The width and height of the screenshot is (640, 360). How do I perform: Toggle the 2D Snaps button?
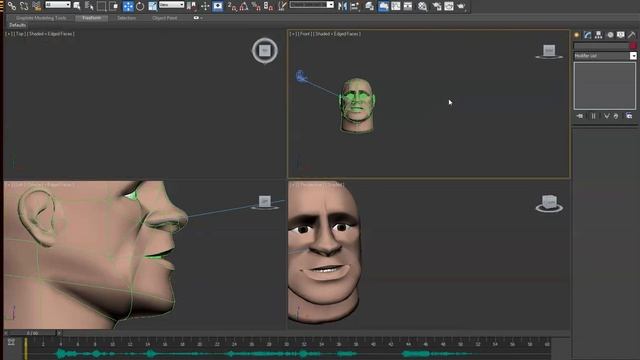click(232, 6)
